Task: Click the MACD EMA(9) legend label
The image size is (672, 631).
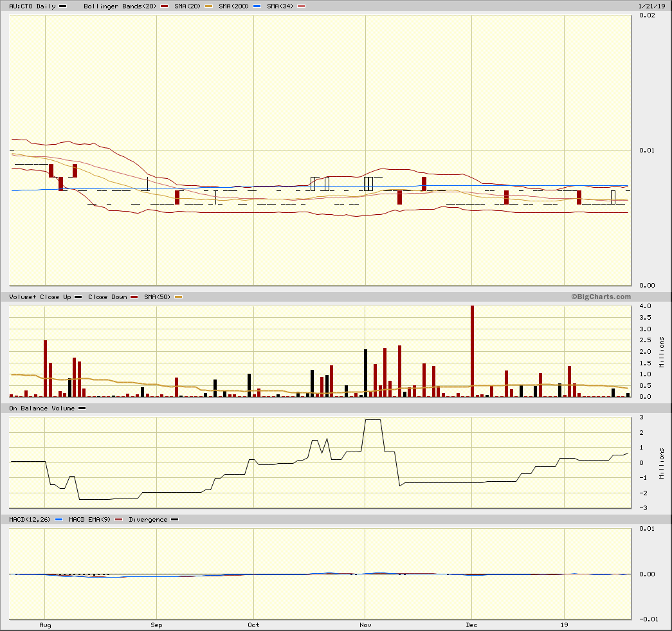Action: coord(89,519)
